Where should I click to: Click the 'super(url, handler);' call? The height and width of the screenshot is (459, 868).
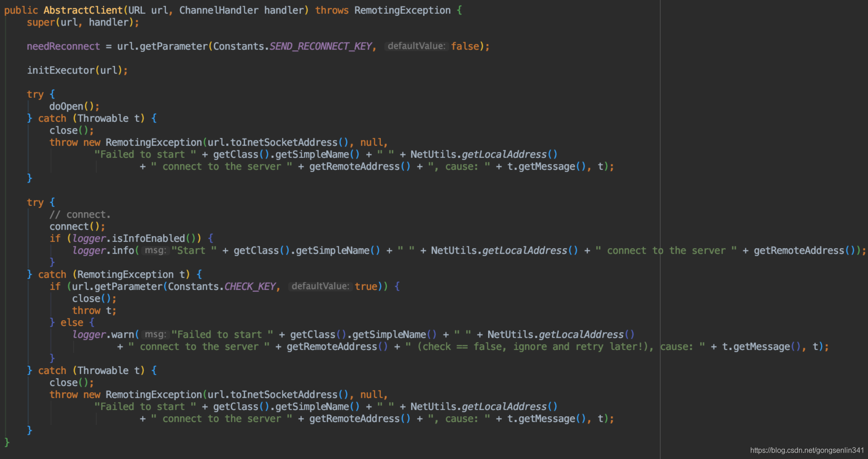tap(83, 22)
